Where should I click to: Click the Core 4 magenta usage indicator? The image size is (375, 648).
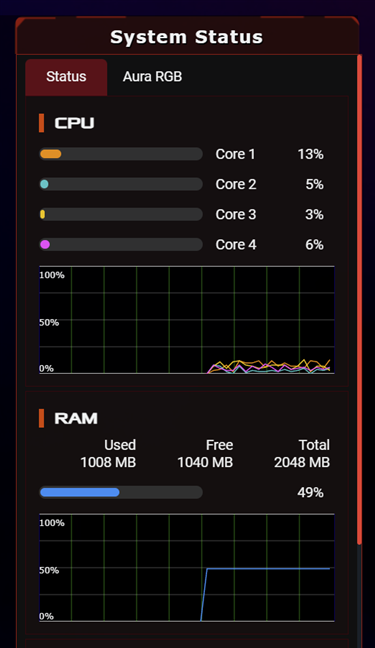(45, 245)
